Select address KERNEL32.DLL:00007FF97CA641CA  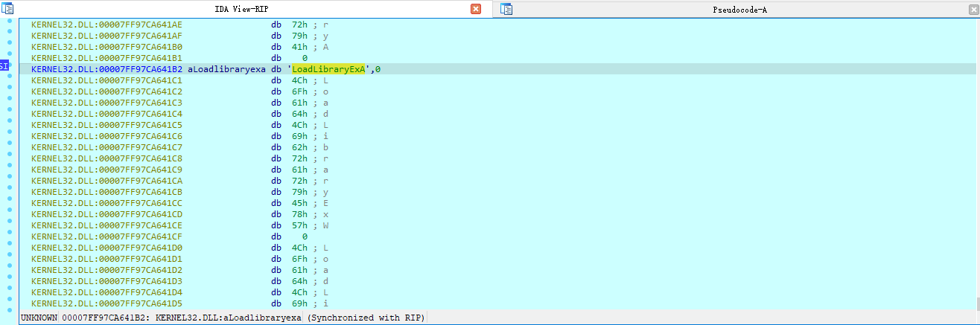107,181
